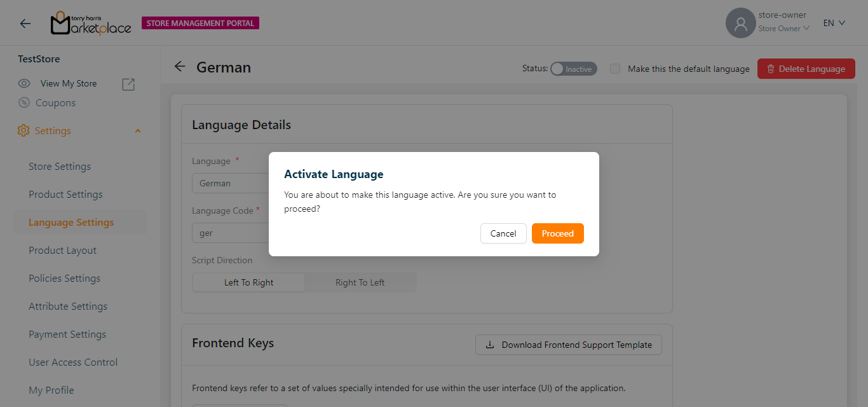Click the back arrow beside German title

click(x=180, y=67)
